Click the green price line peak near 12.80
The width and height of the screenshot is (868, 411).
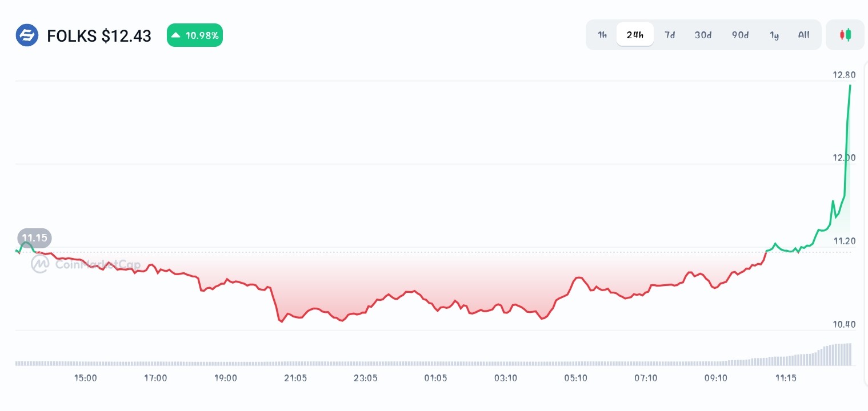coord(850,86)
